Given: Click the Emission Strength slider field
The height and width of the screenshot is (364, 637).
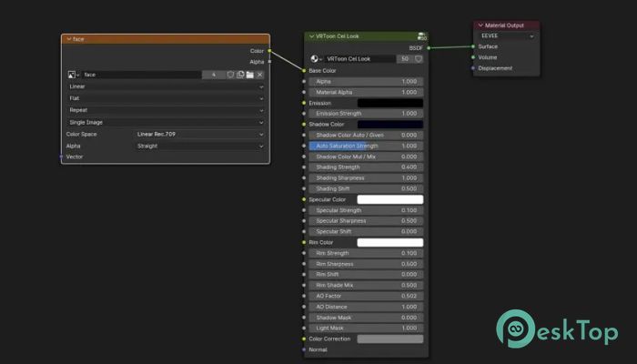Looking at the screenshot, I should click(366, 114).
